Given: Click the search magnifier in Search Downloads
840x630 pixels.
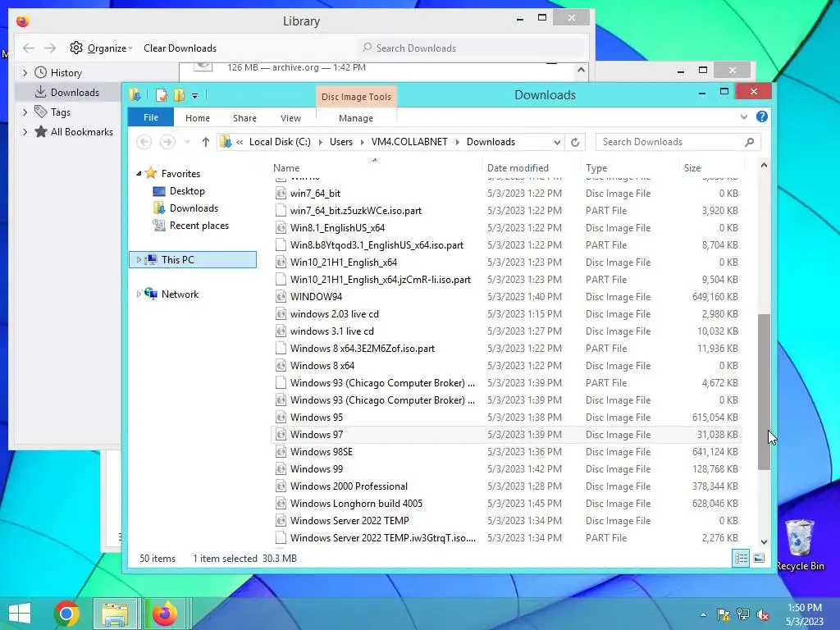Looking at the screenshot, I should coord(750,142).
